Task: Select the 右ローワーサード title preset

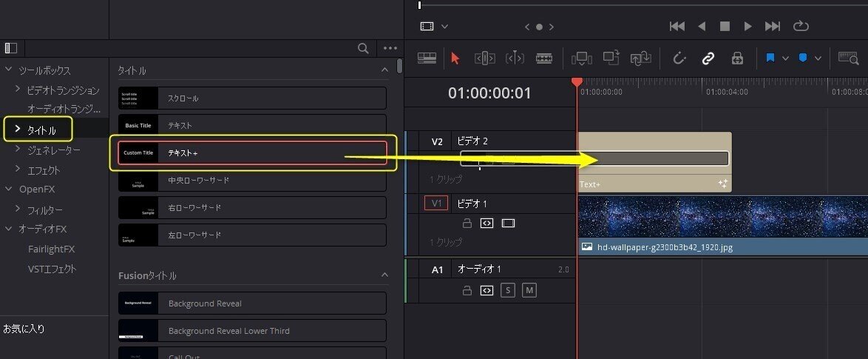Action: [x=252, y=207]
